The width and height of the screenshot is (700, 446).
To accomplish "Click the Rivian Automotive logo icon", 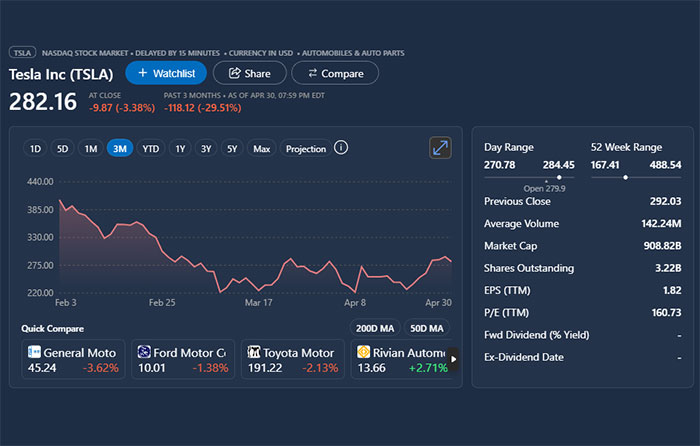I will point(364,352).
